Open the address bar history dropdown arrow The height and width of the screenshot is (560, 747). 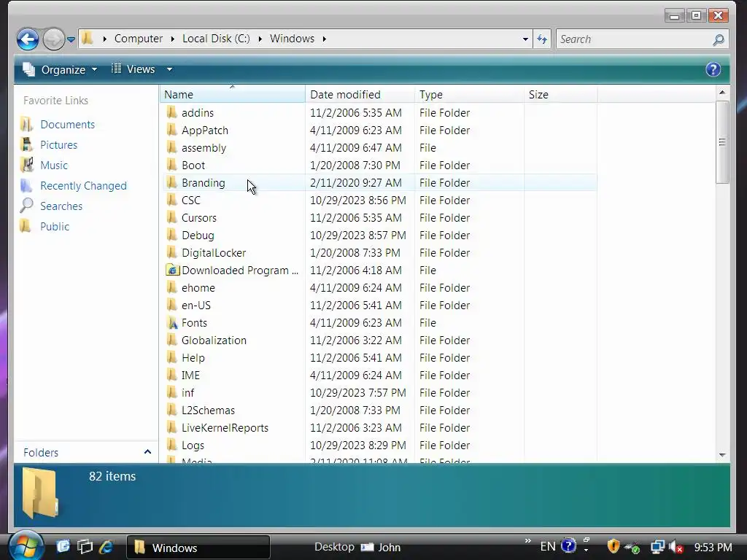coord(525,39)
